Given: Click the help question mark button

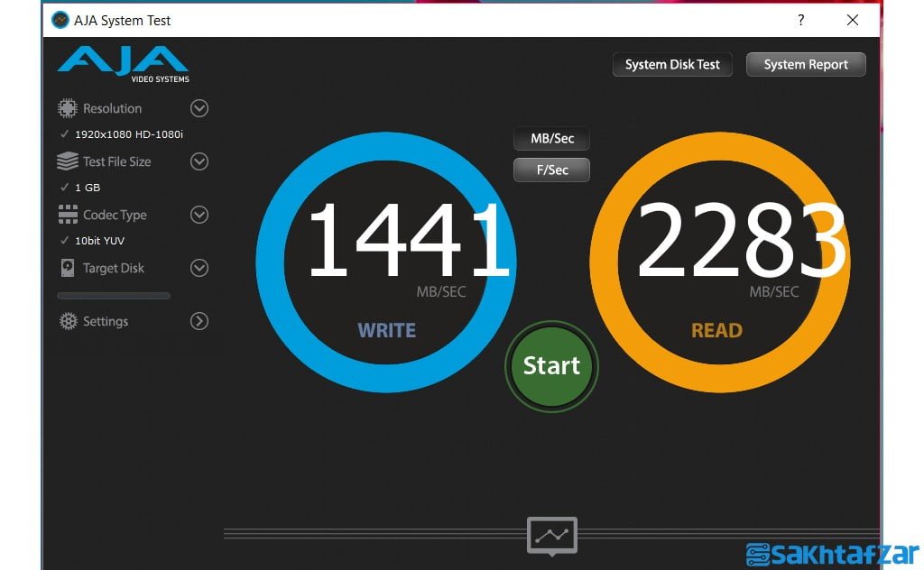Looking at the screenshot, I should (800, 20).
